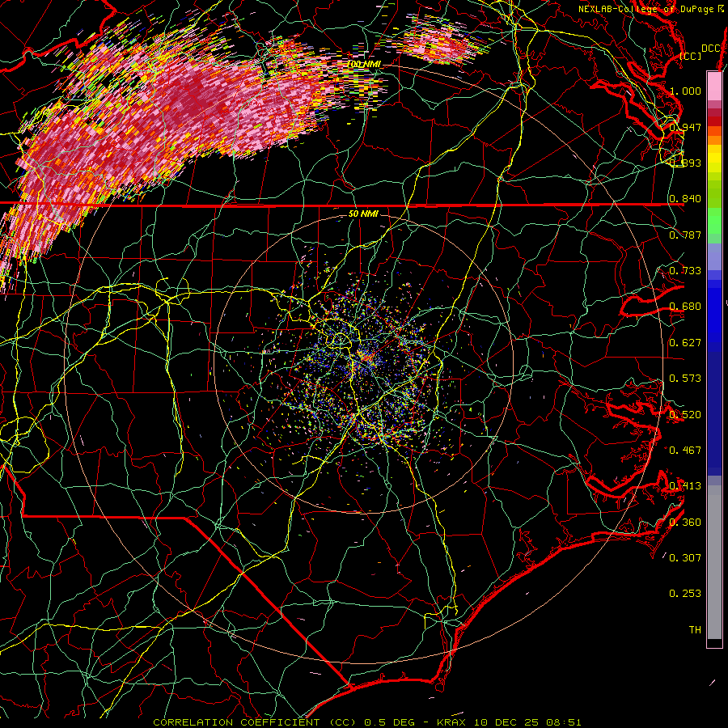Click the 0.893 scale value
Screen dimensions: 728x728
[685, 163]
